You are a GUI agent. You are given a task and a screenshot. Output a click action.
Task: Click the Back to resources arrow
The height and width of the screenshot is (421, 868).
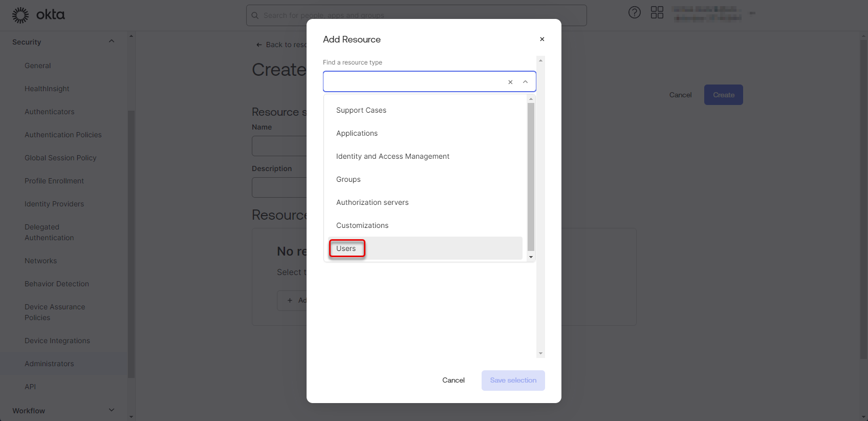[x=259, y=45]
